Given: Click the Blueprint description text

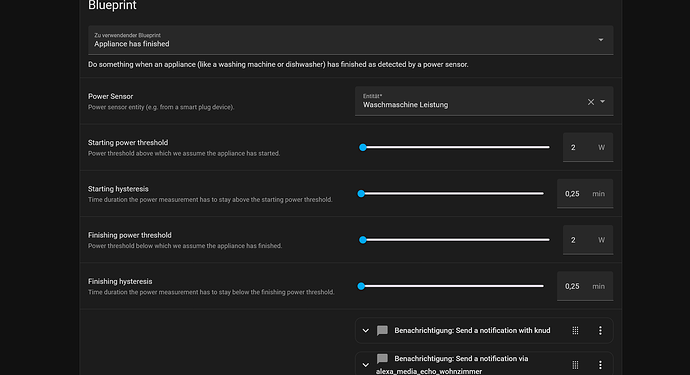Looking at the screenshot, I should 278,65.
